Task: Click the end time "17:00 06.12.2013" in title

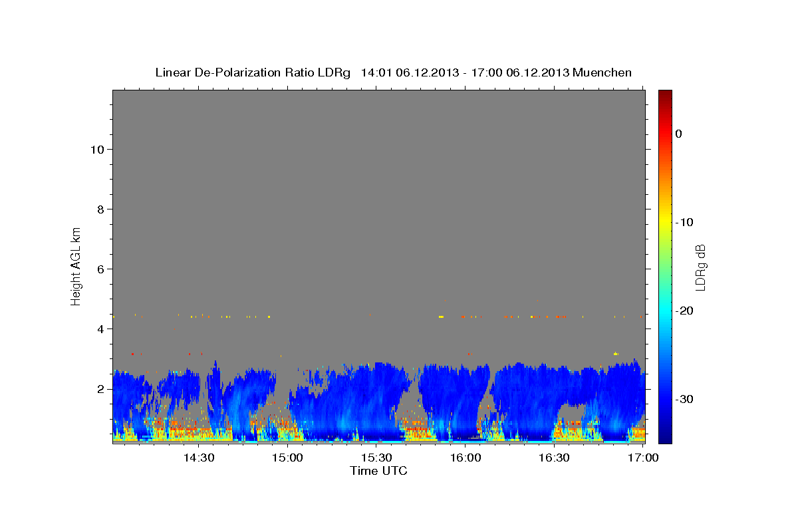Action: 520,72
